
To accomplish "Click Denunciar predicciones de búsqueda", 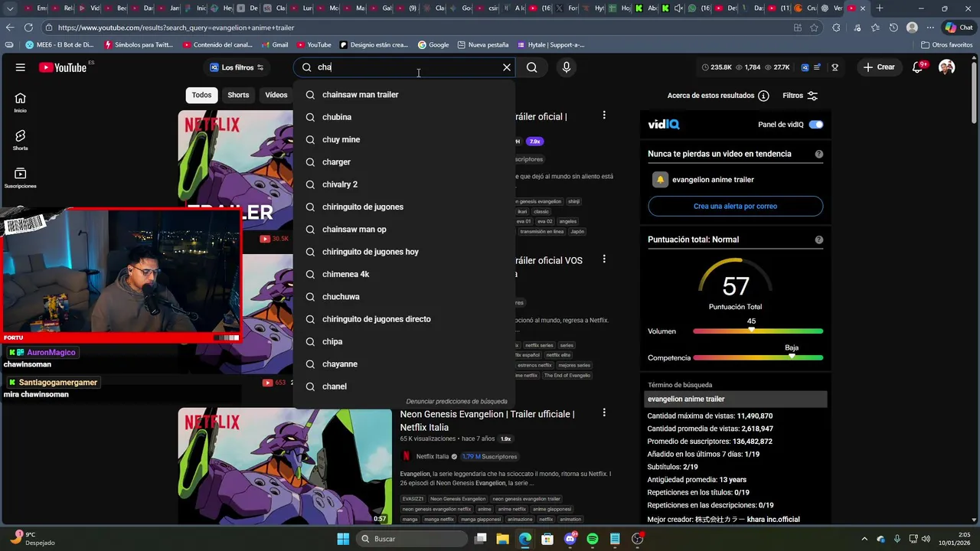I will coord(456,401).
